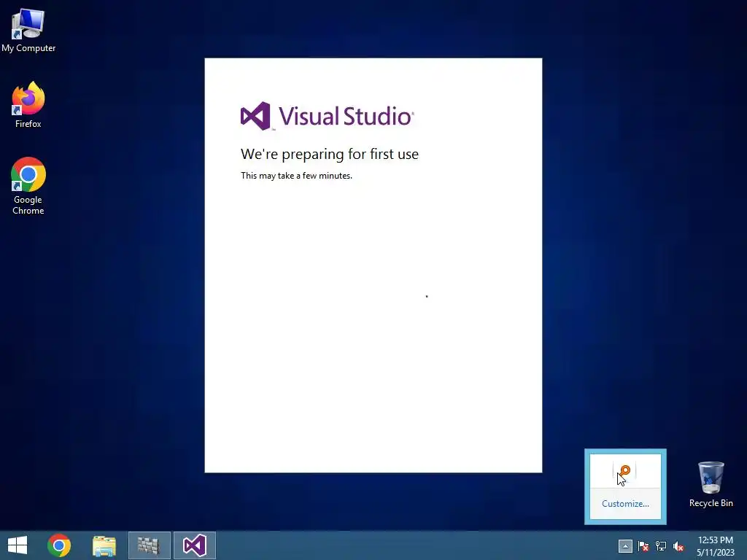Viewport: 747px width, 560px height.
Task: Open the My Computer desktop shortcut
Action: pos(28,31)
